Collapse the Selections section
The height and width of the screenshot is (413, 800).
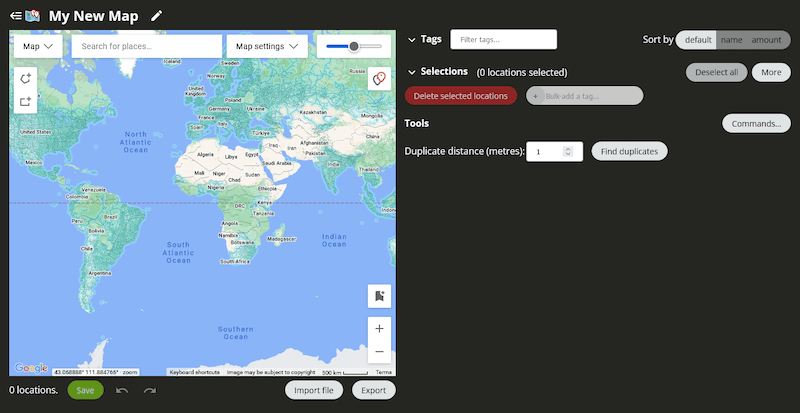click(x=412, y=72)
